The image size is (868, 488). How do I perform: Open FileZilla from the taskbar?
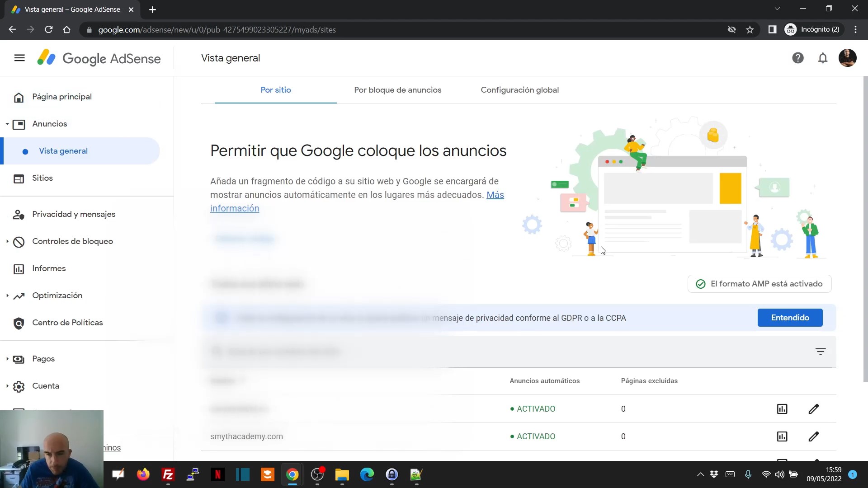(168, 474)
